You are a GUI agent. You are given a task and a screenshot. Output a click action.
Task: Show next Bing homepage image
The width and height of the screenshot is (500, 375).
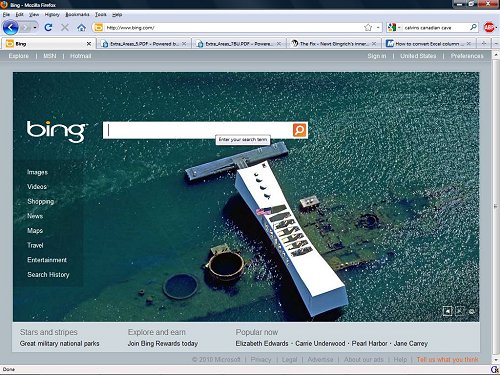(x=459, y=311)
